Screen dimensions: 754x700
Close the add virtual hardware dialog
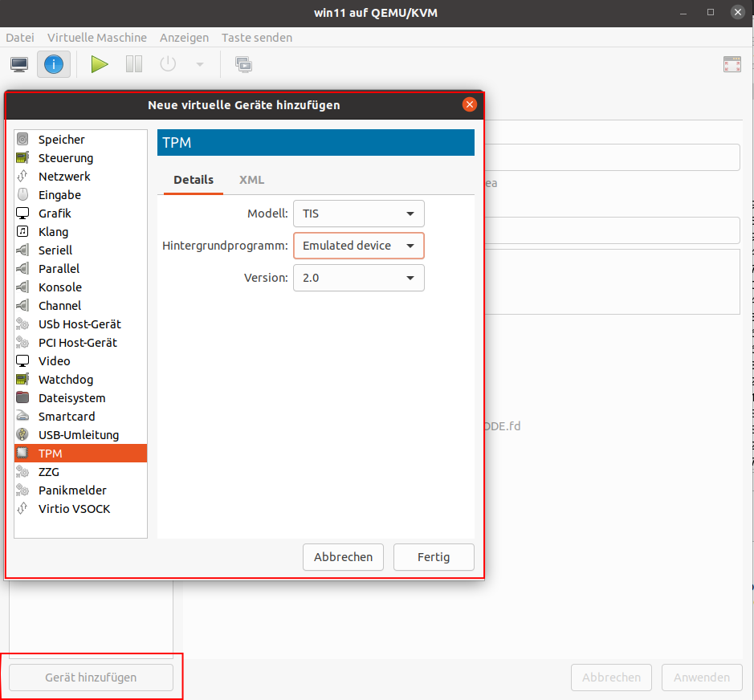click(470, 104)
